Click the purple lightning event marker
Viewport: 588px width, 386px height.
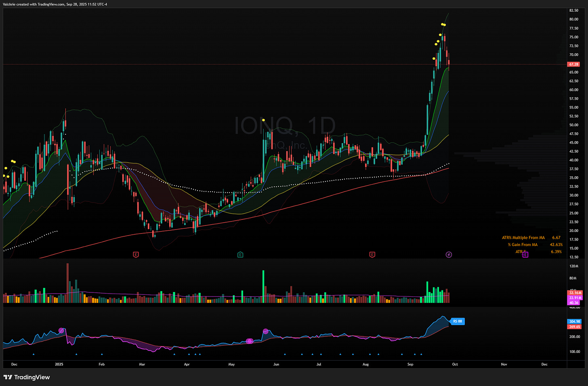tap(449, 255)
